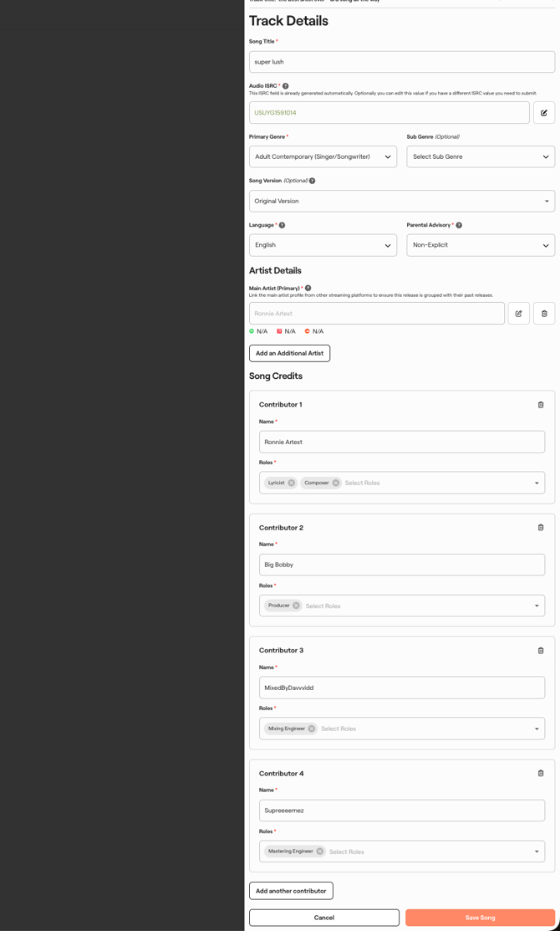Screen dimensions: 560x931
Task: Open the Song Version dropdown
Action: click(x=401, y=201)
